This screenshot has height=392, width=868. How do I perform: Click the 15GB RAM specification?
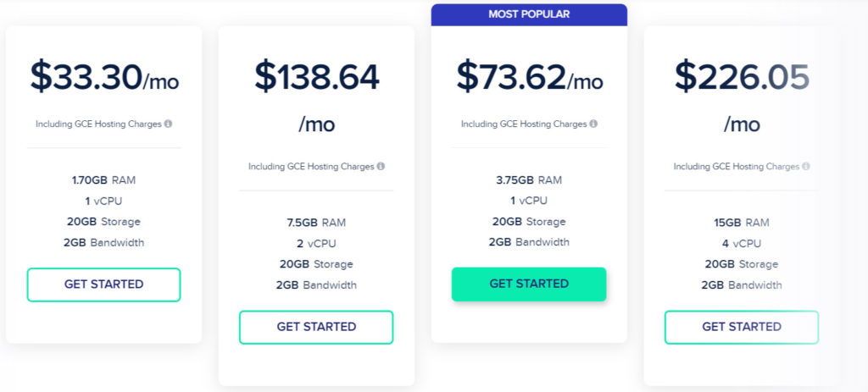(741, 223)
